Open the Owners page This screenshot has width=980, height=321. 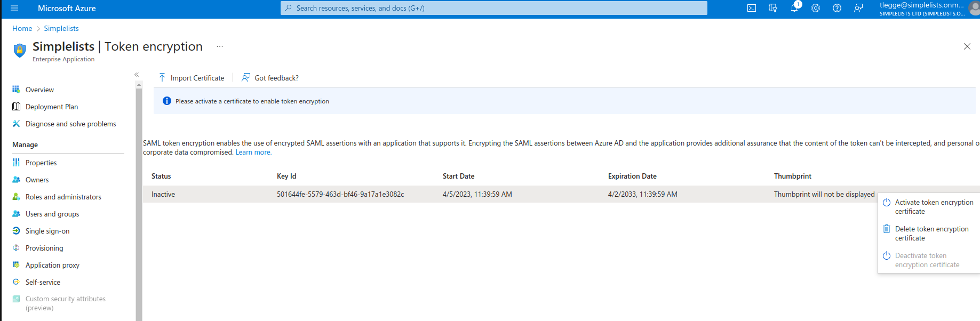pos(37,180)
